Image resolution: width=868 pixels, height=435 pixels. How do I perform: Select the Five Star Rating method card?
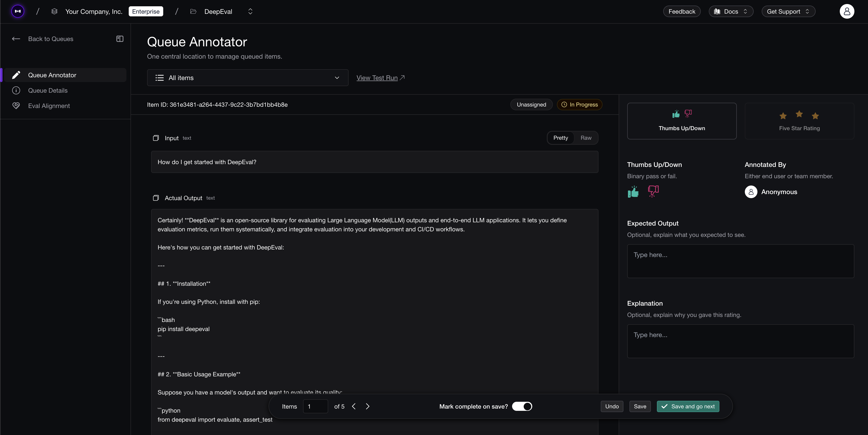tap(799, 121)
